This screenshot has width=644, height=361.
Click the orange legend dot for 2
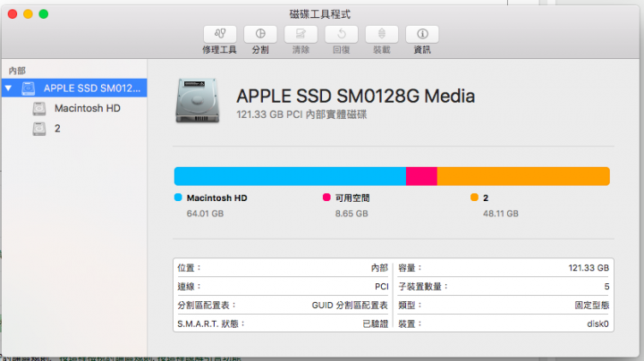[x=474, y=197]
